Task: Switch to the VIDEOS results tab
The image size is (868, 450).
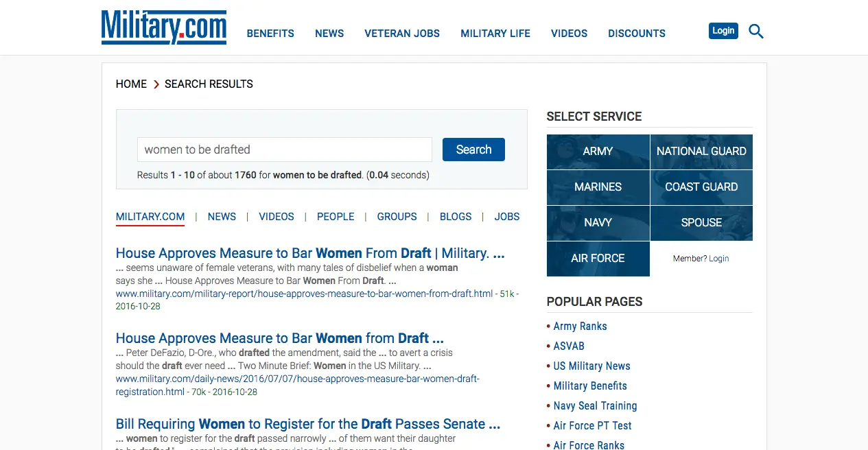Action: point(277,217)
